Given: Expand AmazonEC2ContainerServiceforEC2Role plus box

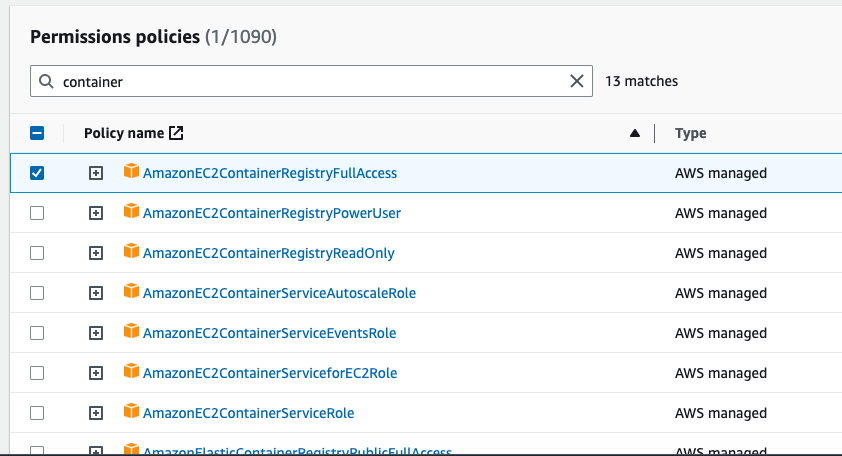Looking at the screenshot, I should pyautogui.click(x=96, y=373).
